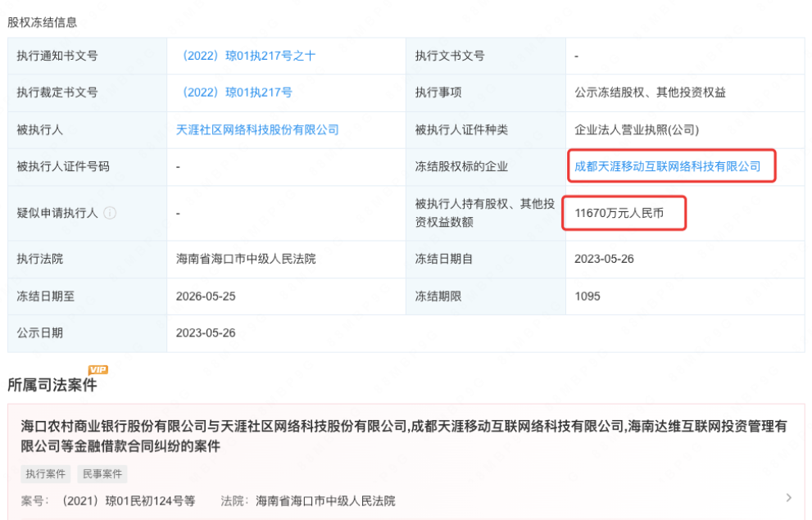Open the 海口农村商业银行 case title

tap(404, 436)
